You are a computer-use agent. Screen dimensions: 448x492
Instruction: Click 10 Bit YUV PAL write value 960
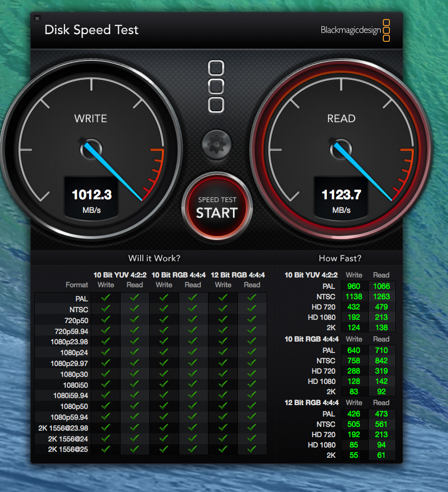pyautogui.click(x=354, y=286)
